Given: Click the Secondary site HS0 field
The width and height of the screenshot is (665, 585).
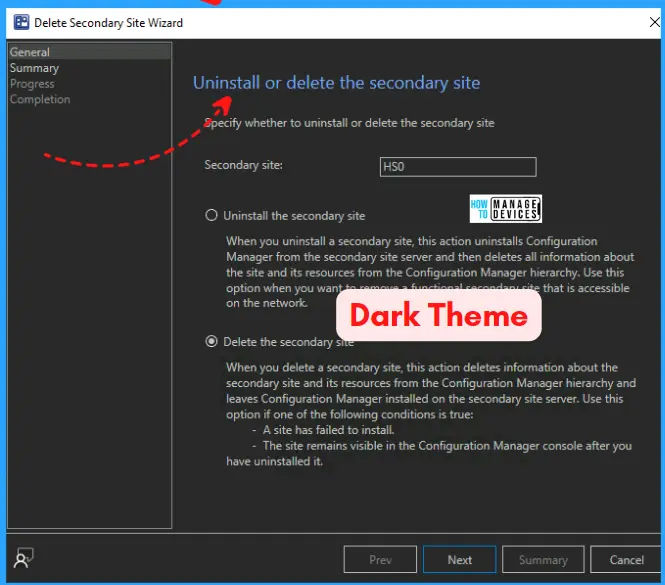Looking at the screenshot, I should [458, 167].
